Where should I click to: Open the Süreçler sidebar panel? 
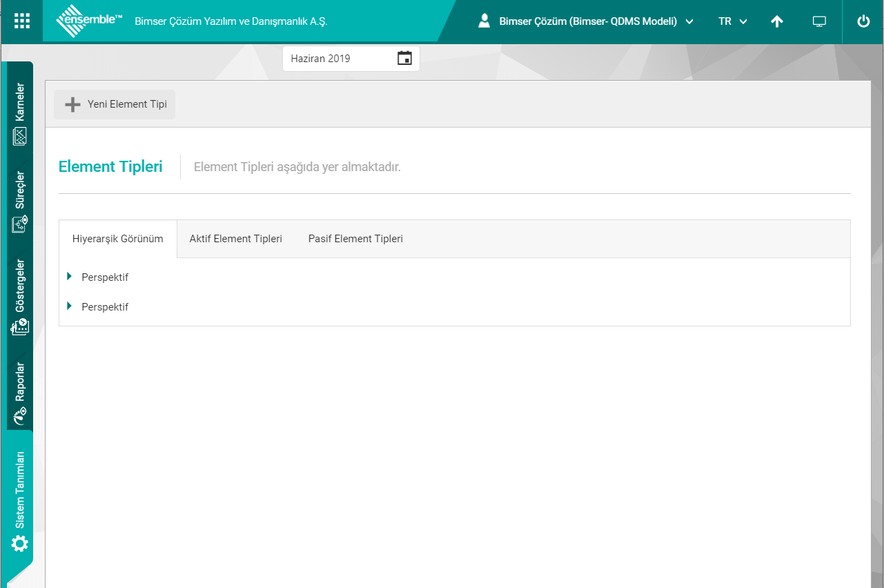[20, 202]
